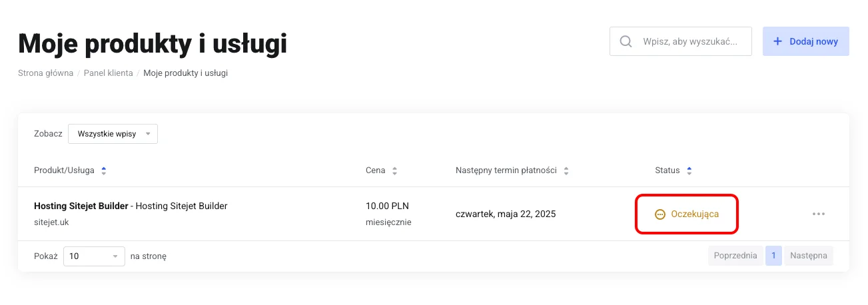This screenshot has height=305, width=868.
Task: Click the Poprzednia pagination button
Action: coord(735,256)
